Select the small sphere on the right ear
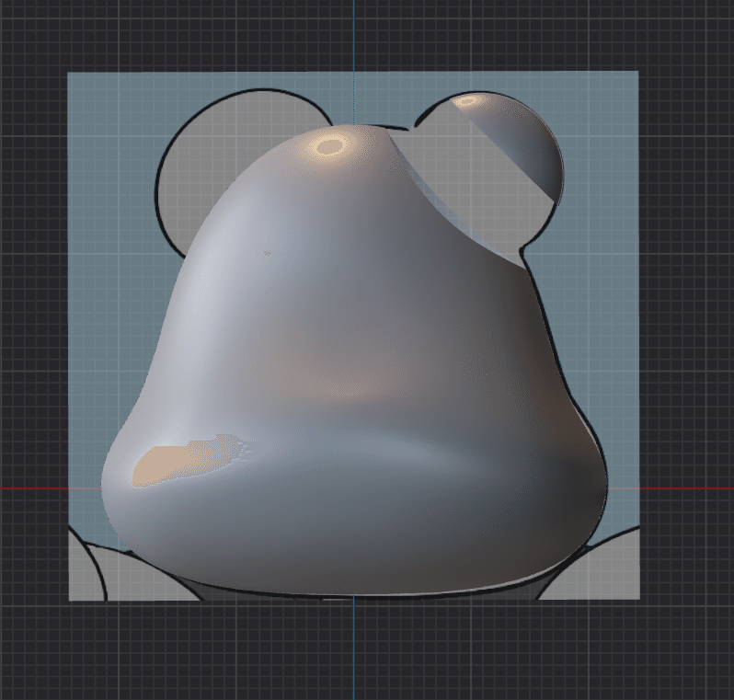The height and width of the screenshot is (700, 734). point(515,143)
